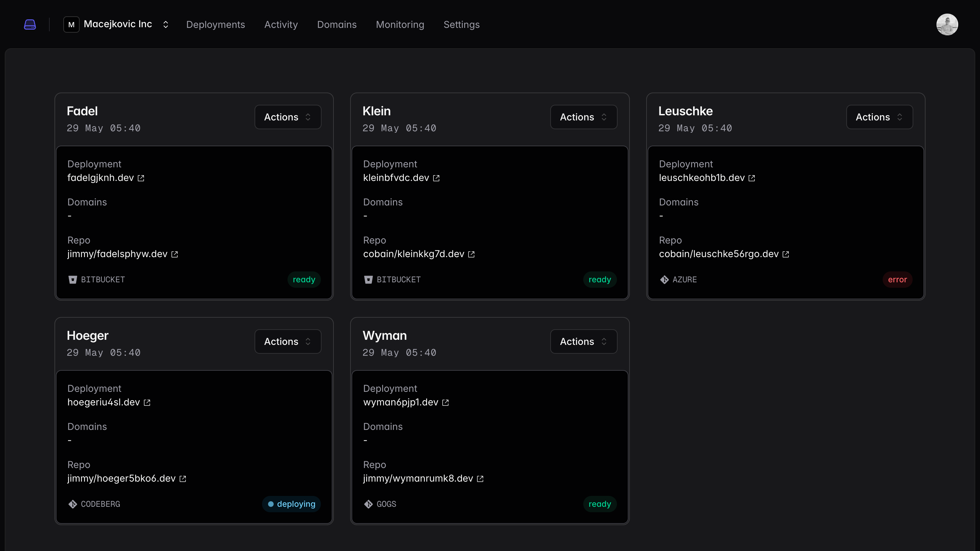Click external icon beside wyman6pjp1.dev
The image size is (980, 551).
(x=445, y=403)
